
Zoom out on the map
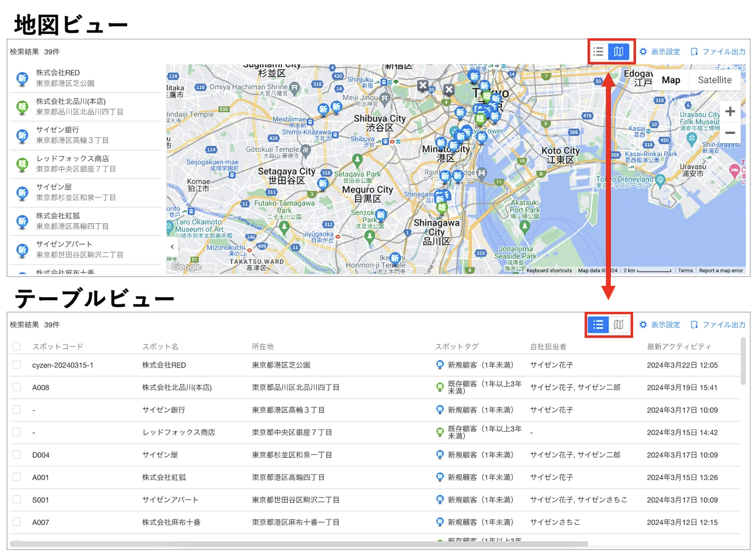tap(730, 133)
